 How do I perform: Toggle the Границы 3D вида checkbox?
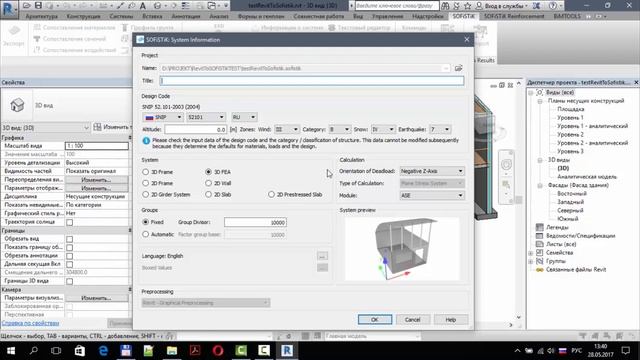[x=70, y=282]
